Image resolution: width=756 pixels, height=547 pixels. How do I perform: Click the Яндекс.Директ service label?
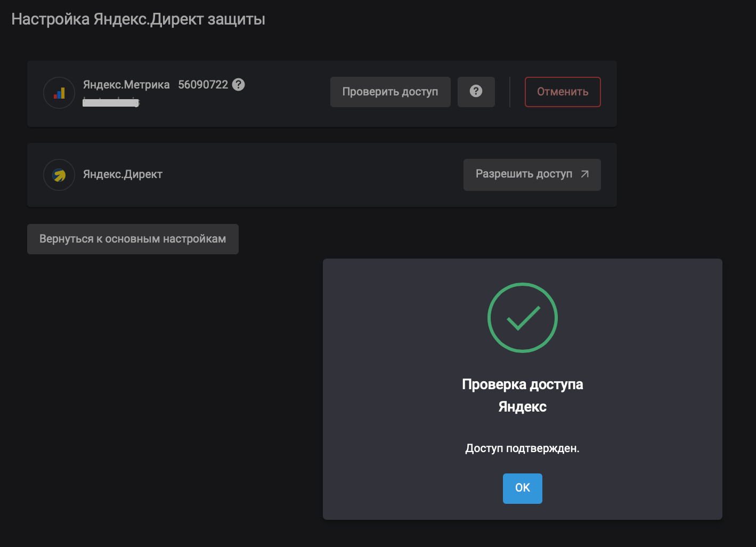point(123,174)
